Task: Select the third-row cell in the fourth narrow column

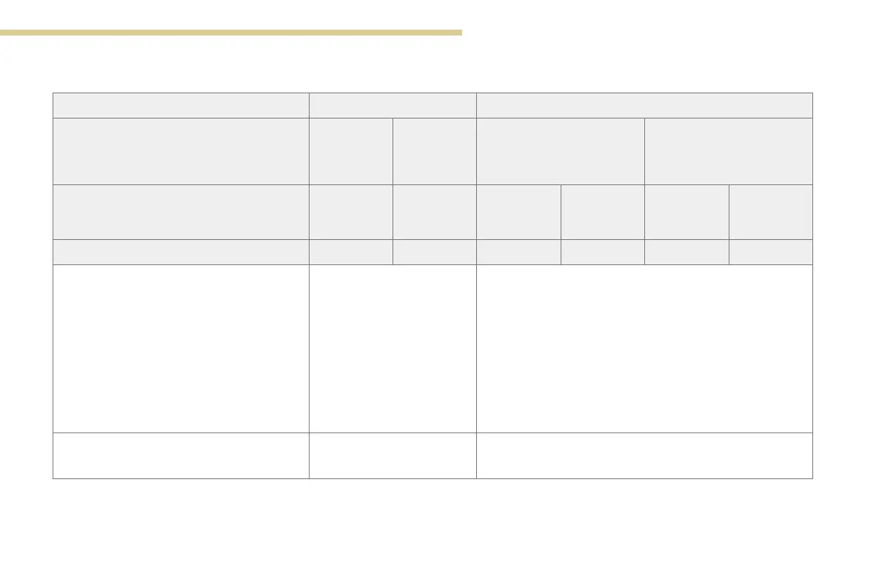Action: point(602,212)
